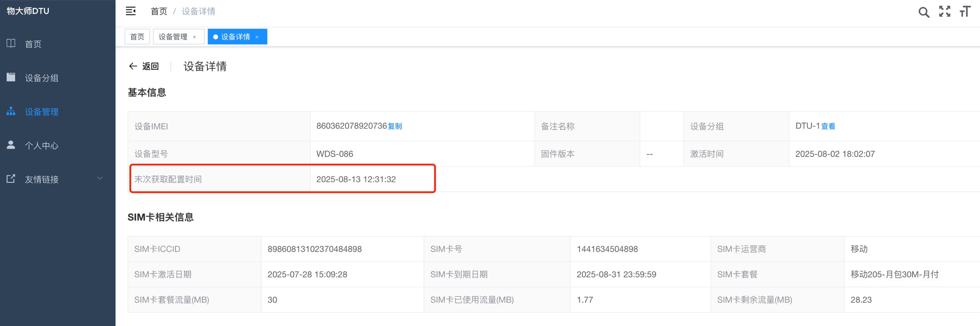Collapse the sidebar with the hamburger icon
This screenshot has width=980, height=326.
pyautogui.click(x=130, y=11)
